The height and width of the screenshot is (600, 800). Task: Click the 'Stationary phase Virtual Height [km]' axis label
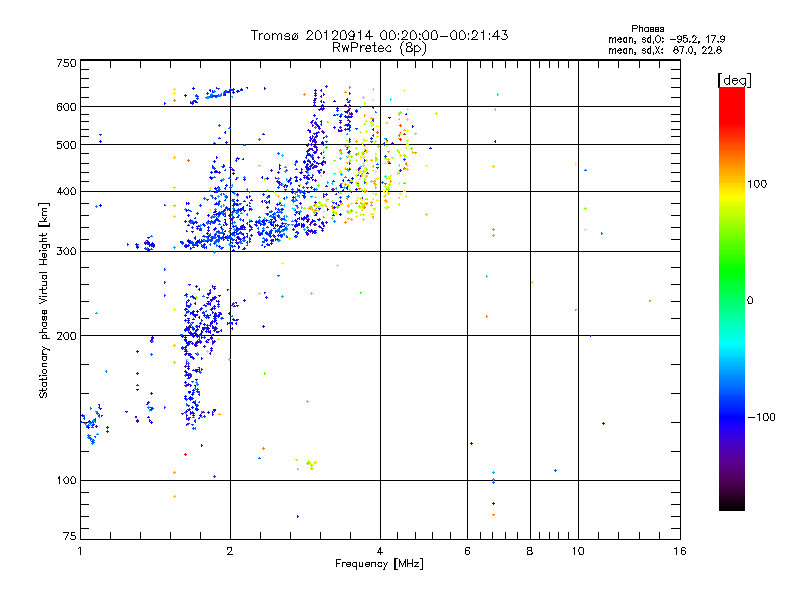click(x=44, y=301)
